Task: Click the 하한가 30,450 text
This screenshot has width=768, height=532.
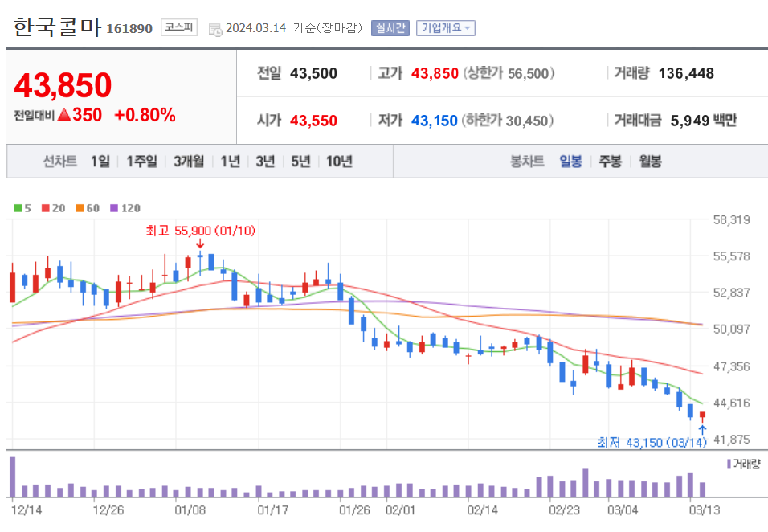Action: click(508, 121)
